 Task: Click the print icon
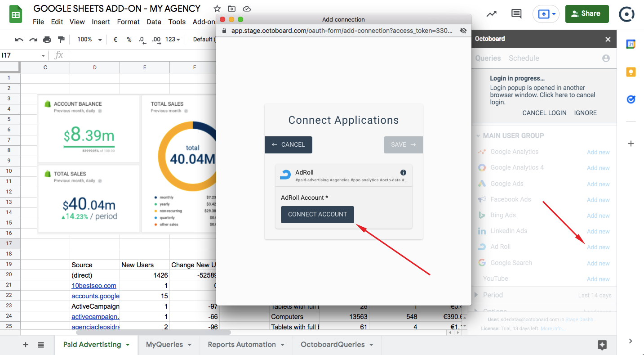click(x=47, y=40)
